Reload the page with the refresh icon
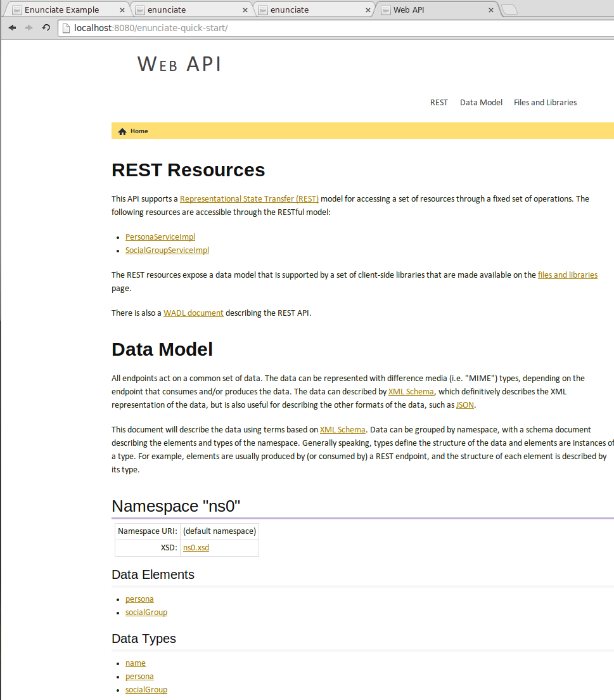614x700 pixels. pyautogui.click(x=46, y=28)
